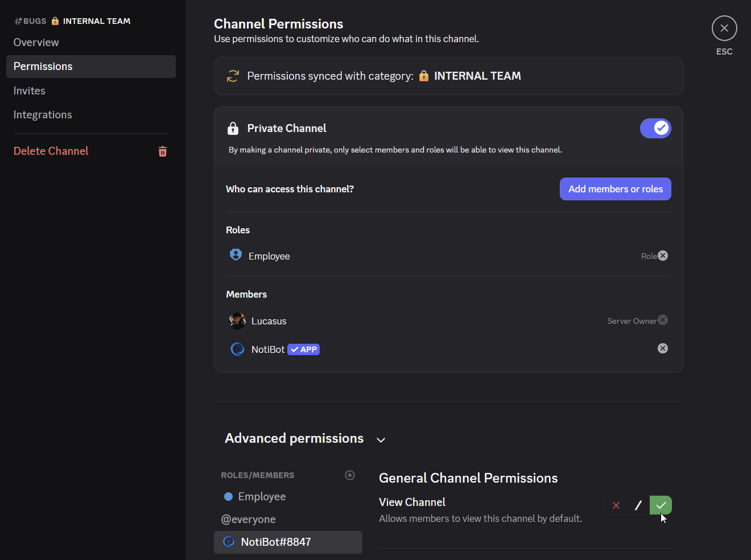Viewport: 751px width, 560px height.
Task: Click Delete Channel in the sidebar
Action: (51, 151)
